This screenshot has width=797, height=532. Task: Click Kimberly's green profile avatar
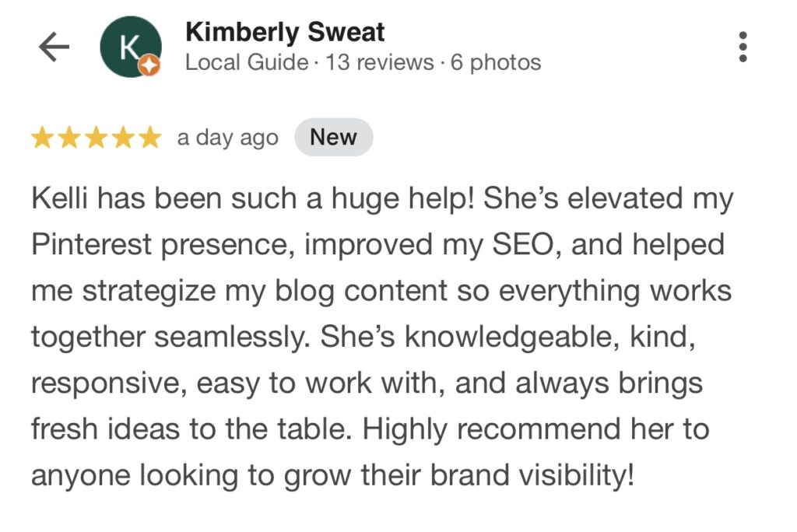click(130, 47)
